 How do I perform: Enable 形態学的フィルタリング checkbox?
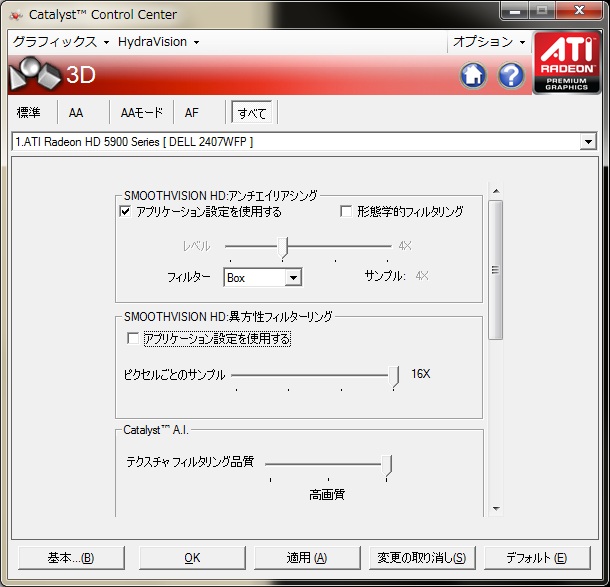(346, 211)
